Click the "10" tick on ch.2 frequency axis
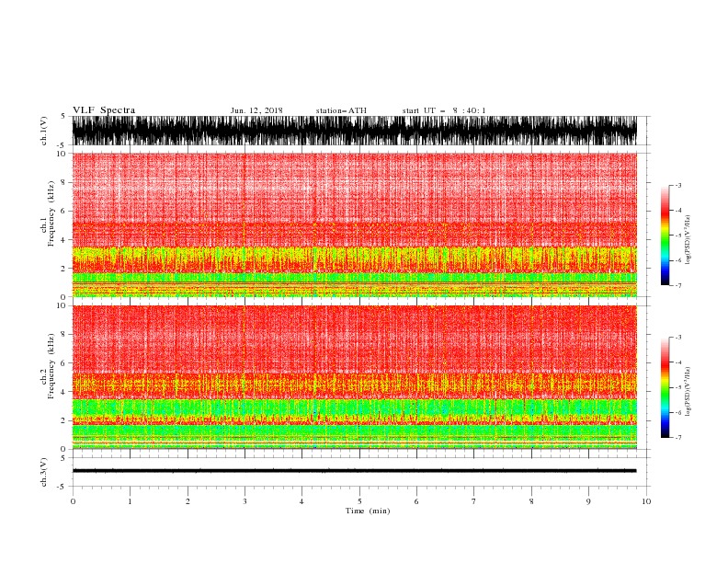This screenshot has height=563, width=728. pos(62,305)
